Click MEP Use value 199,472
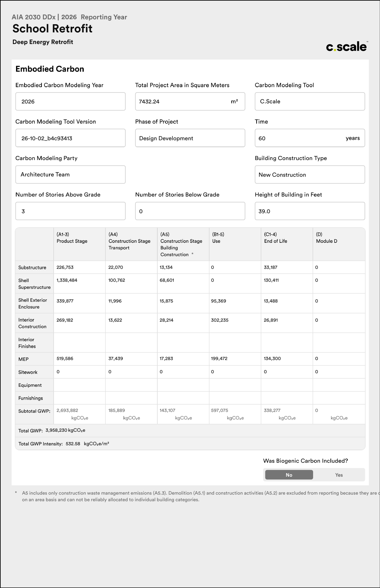 coord(219,358)
